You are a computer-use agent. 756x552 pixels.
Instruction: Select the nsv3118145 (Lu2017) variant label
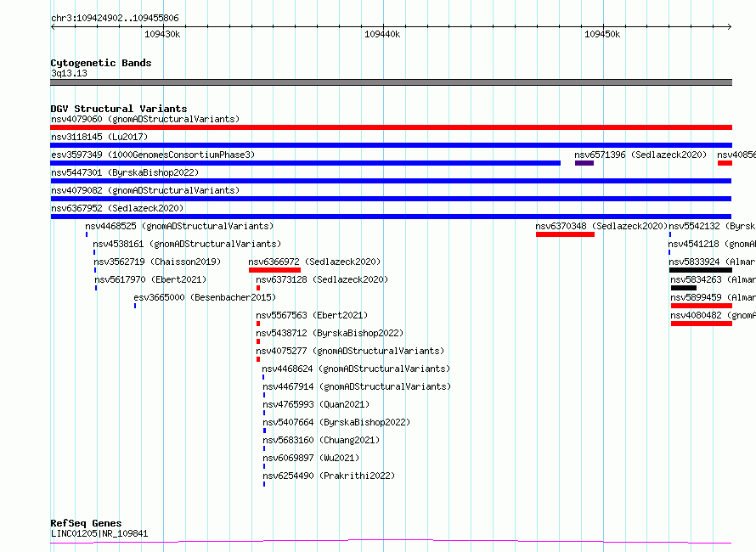tap(99, 137)
